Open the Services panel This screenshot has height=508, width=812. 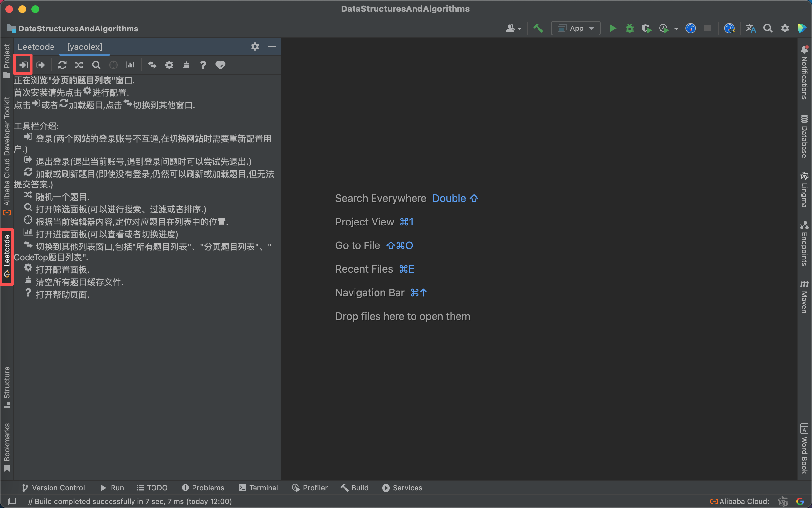click(x=402, y=487)
